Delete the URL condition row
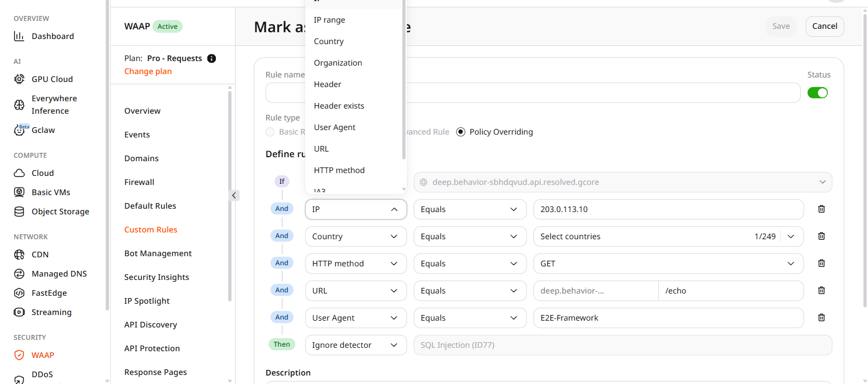This screenshot has width=868, height=384. pyautogui.click(x=822, y=290)
